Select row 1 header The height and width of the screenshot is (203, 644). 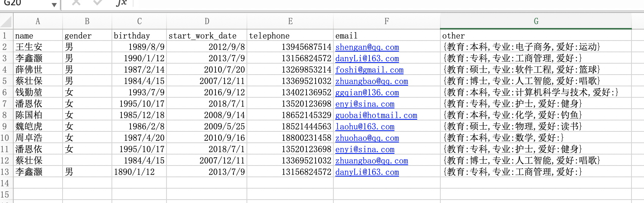(x=5, y=36)
